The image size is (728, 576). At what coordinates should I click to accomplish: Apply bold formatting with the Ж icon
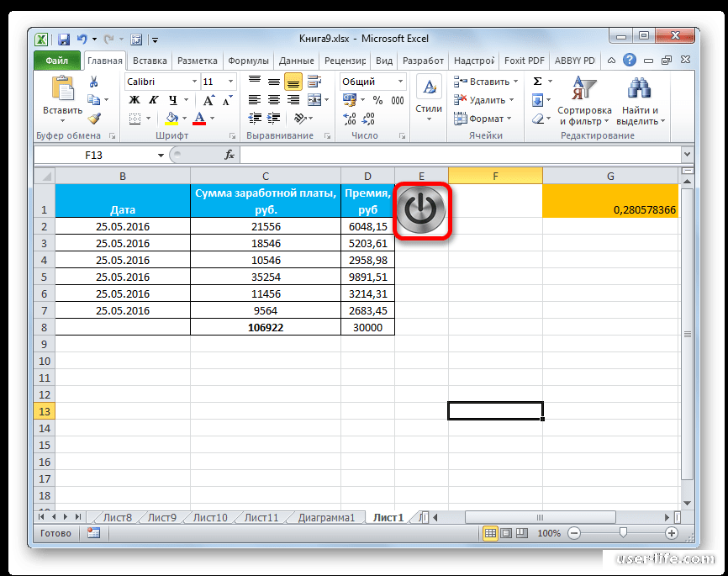(x=133, y=99)
